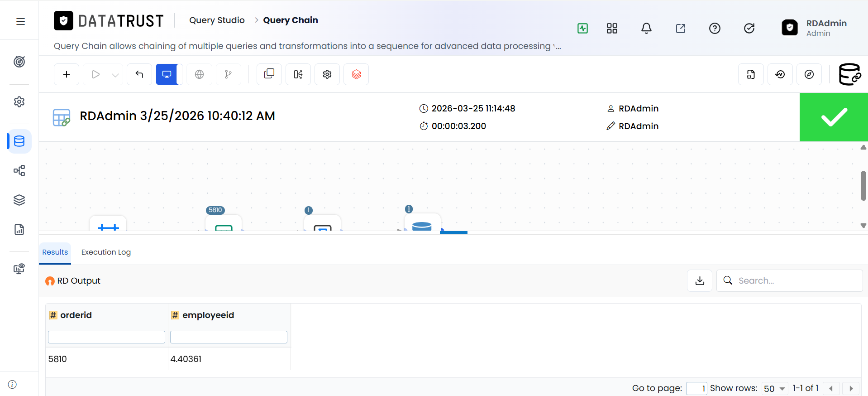This screenshot has width=868, height=396.
Task: Click the info icon at sidebar bottom
Action: point(12,384)
